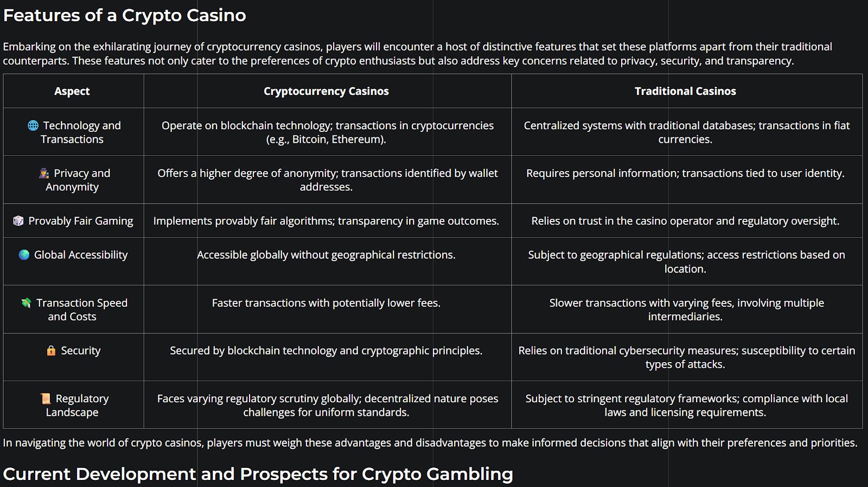Click the traditional cybersecurity measures cell
Image resolution: width=868 pixels, height=487 pixels.
687,357
